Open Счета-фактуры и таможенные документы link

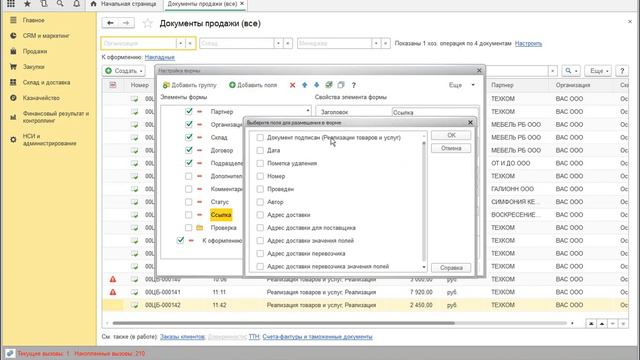point(317,337)
